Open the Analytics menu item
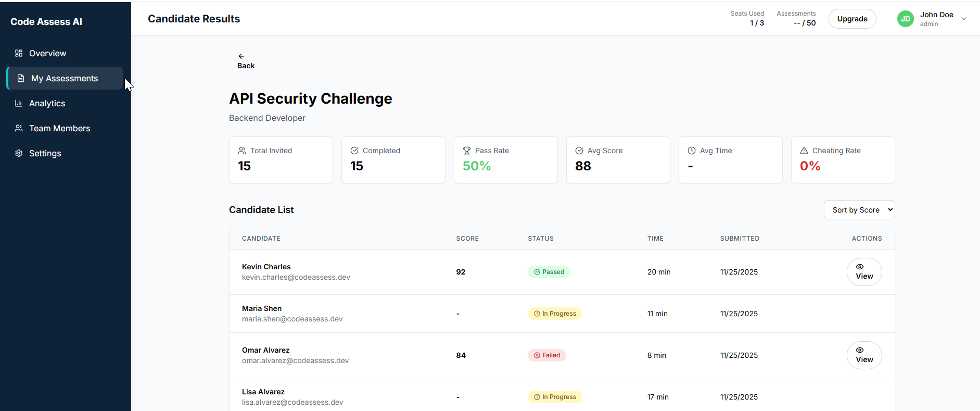Viewport: 980px width, 411px height. (47, 103)
